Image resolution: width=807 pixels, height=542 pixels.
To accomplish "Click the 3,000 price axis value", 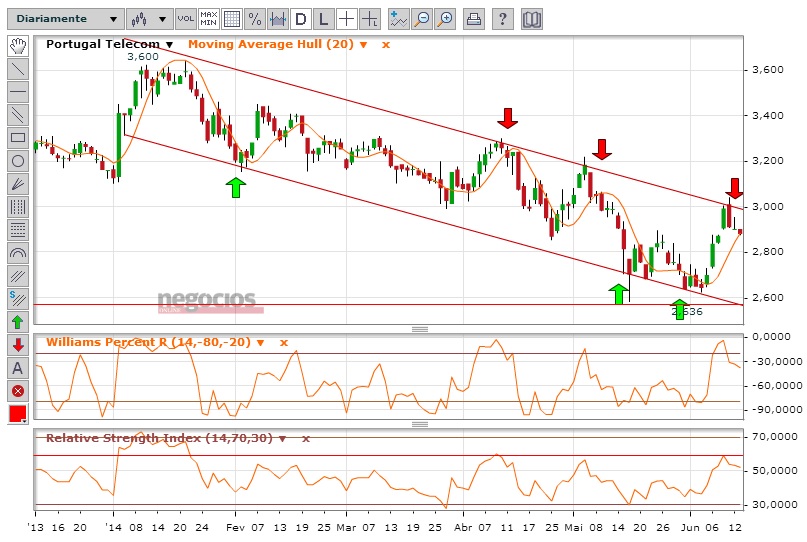I will point(768,206).
